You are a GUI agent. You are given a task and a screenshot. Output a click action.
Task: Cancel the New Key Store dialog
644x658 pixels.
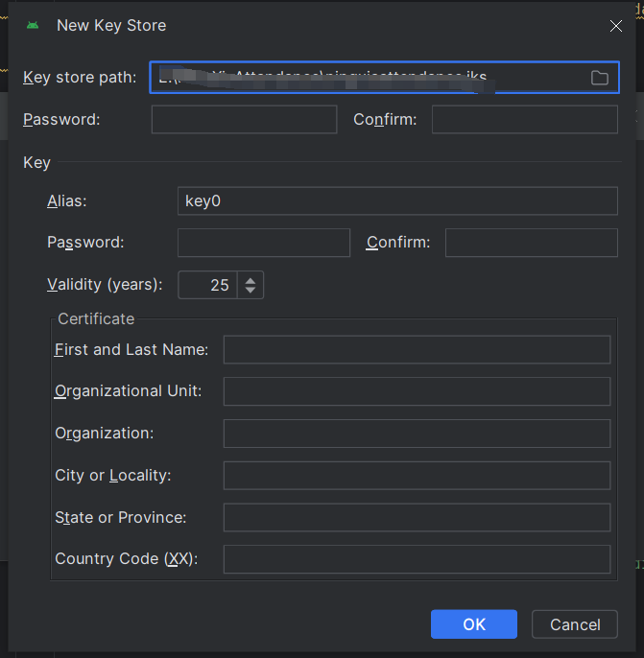click(x=575, y=624)
